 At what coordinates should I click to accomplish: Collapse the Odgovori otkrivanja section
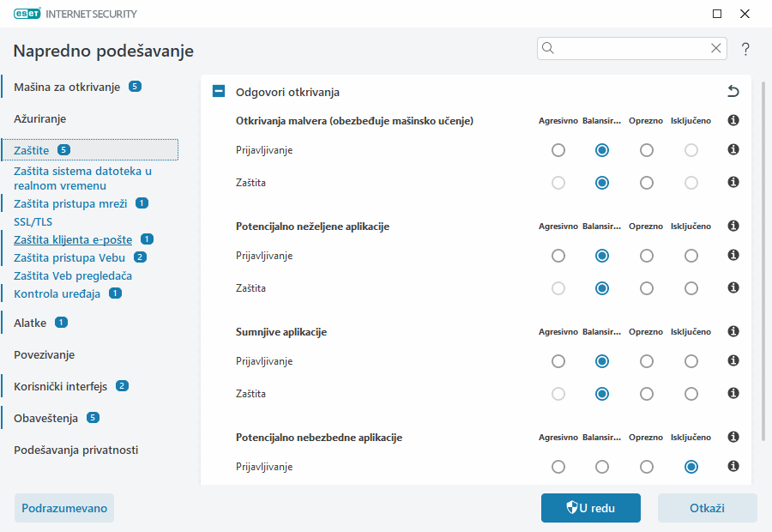tap(218, 90)
